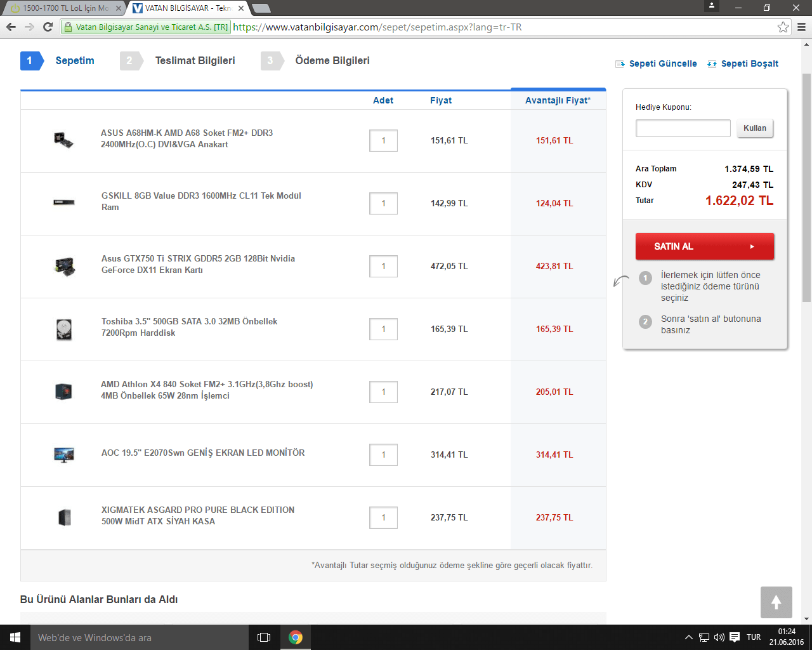This screenshot has height=650, width=812.
Task: Click the ASUS A68HM-K motherboard thumbnail
Action: pyautogui.click(x=63, y=140)
